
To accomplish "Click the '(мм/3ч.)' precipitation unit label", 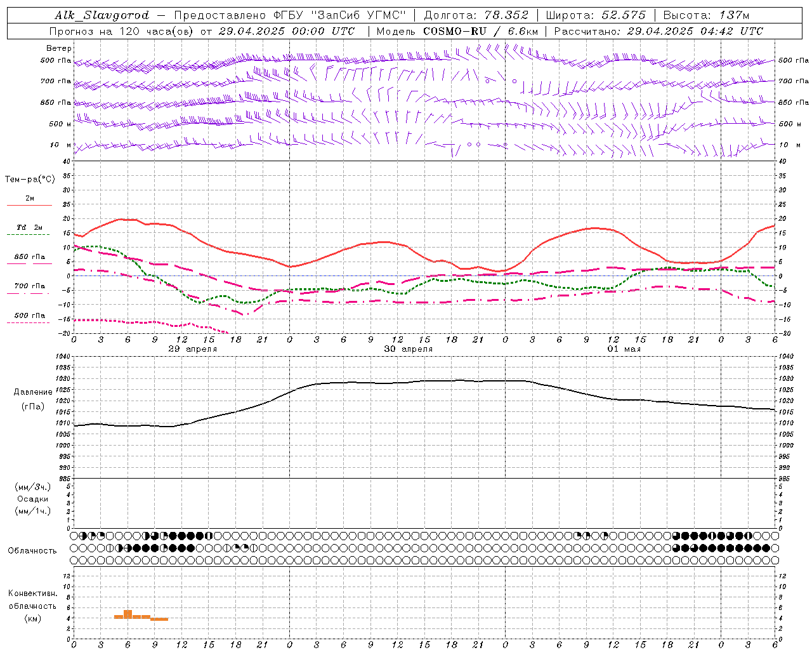I will [x=33, y=487].
